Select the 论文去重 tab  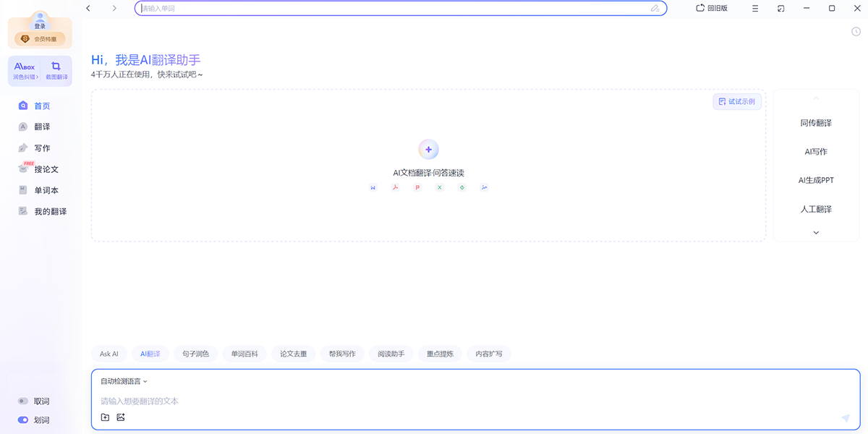click(294, 354)
